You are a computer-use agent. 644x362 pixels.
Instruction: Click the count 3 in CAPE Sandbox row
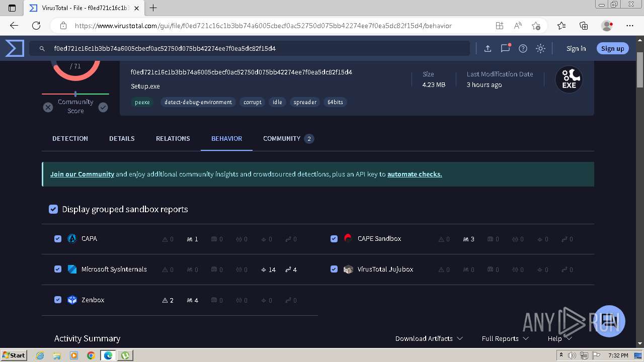tap(468, 239)
